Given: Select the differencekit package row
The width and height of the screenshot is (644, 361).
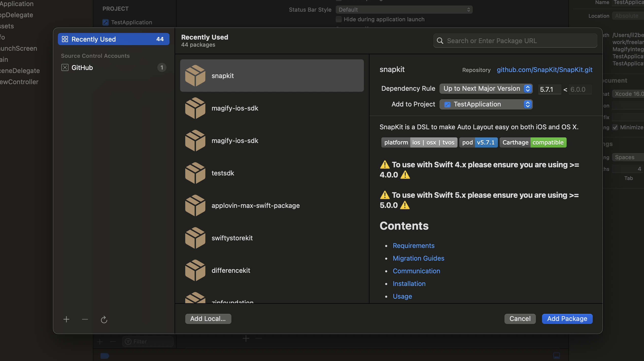Looking at the screenshot, I should 272,270.
